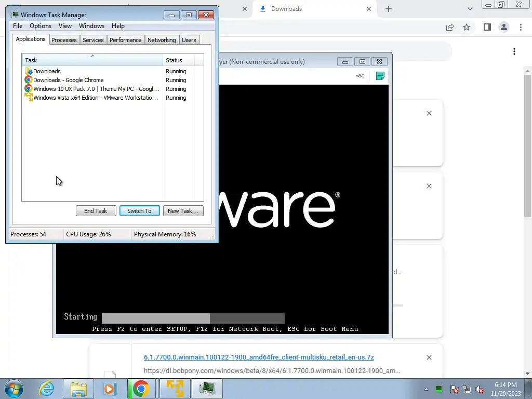This screenshot has height=399, width=532.
Task: Open the File menu in Task Manager
Action: click(x=18, y=26)
